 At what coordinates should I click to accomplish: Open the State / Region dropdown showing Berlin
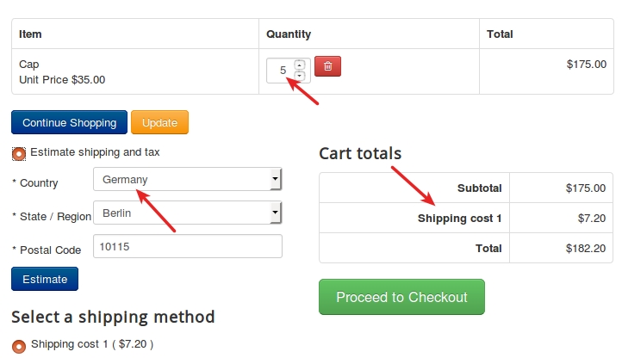click(188, 213)
